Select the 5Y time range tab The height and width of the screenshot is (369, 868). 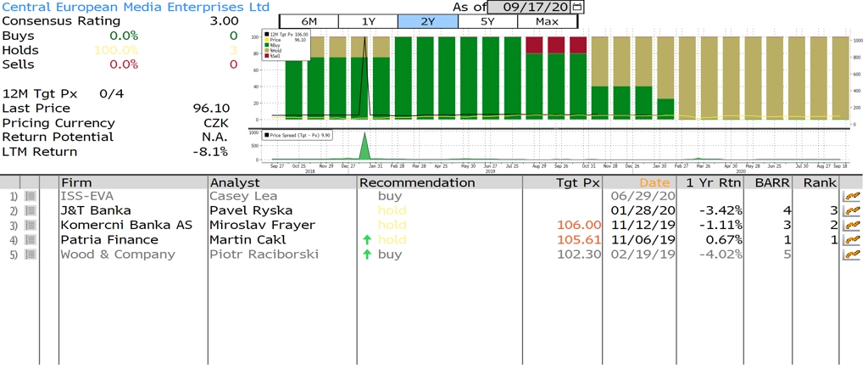click(x=487, y=21)
